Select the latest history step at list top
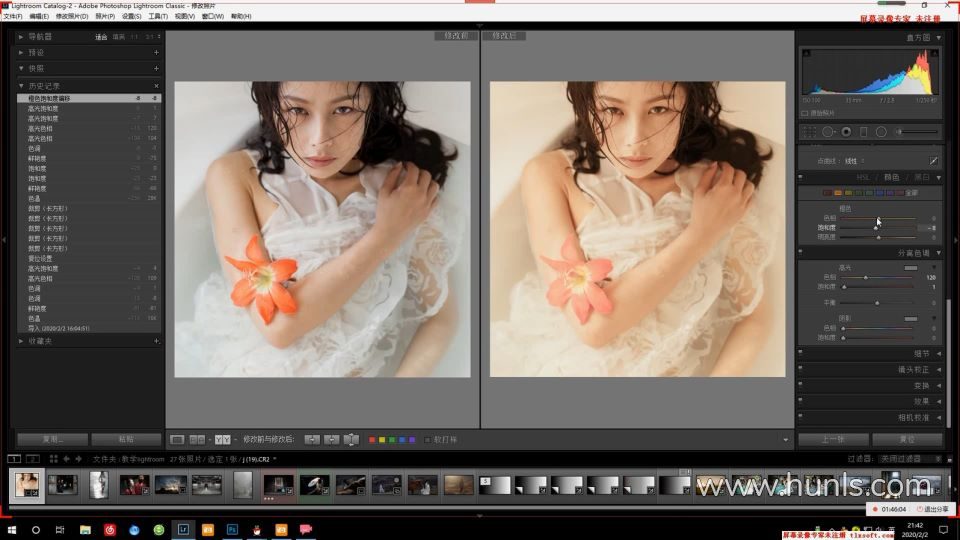960x540 pixels. [89, 99]
